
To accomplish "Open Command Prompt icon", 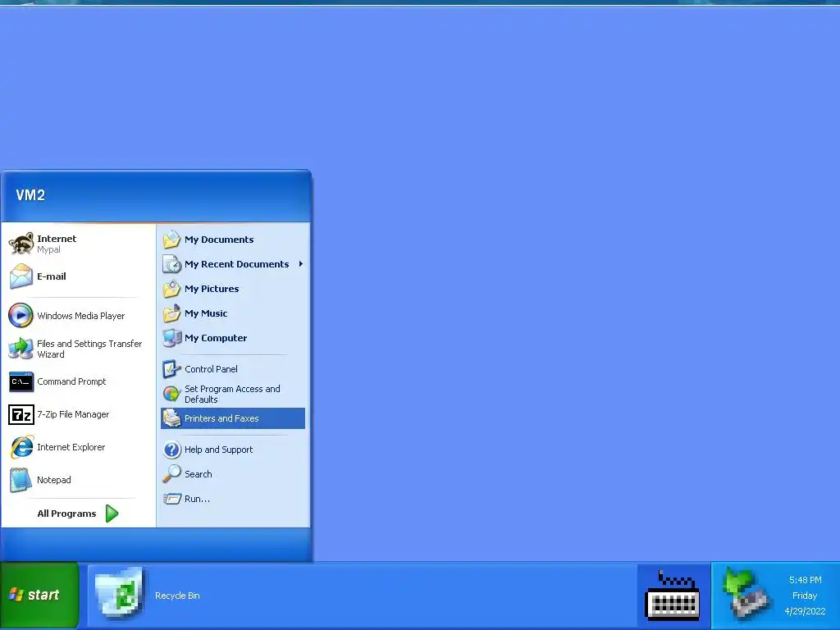I will (21, 382).
